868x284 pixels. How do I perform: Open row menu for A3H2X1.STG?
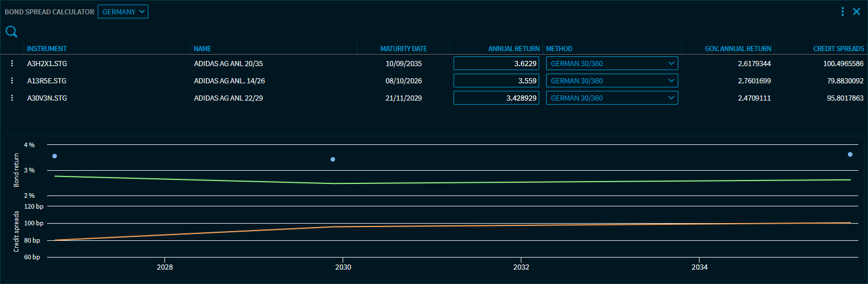(x=11, y=64)
